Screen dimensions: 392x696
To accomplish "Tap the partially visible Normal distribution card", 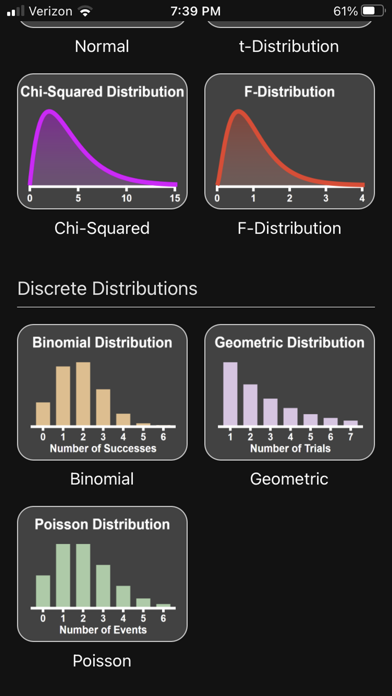I will pyautogui.click(x=102, y=23).
